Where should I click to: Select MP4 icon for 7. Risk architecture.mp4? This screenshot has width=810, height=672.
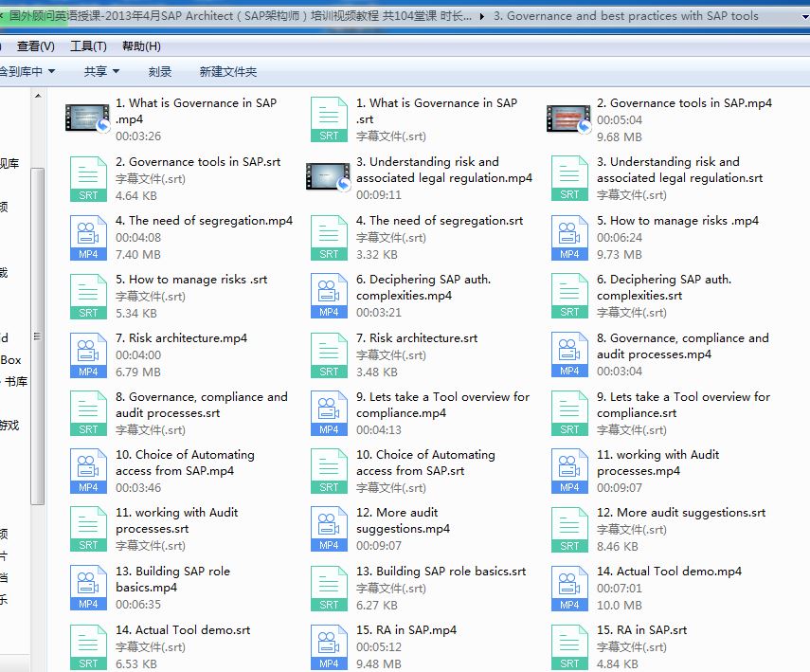pyautogui.click(x=88, y=355)
